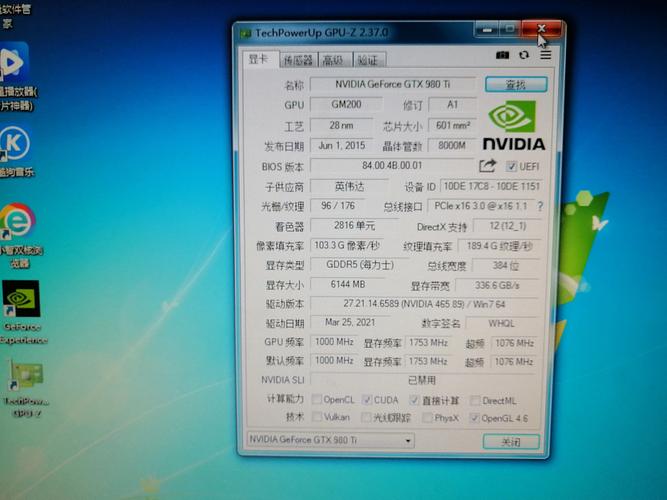This screenshot has height=500, width=667.
Task: Toggle the OpenCL checkbox
Action: [x=317, y=400]
